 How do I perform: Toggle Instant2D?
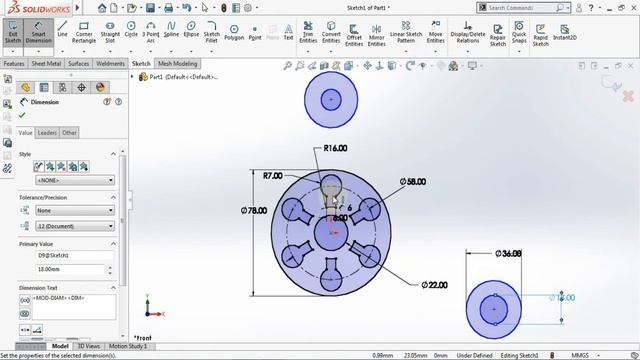coord(565,32)
